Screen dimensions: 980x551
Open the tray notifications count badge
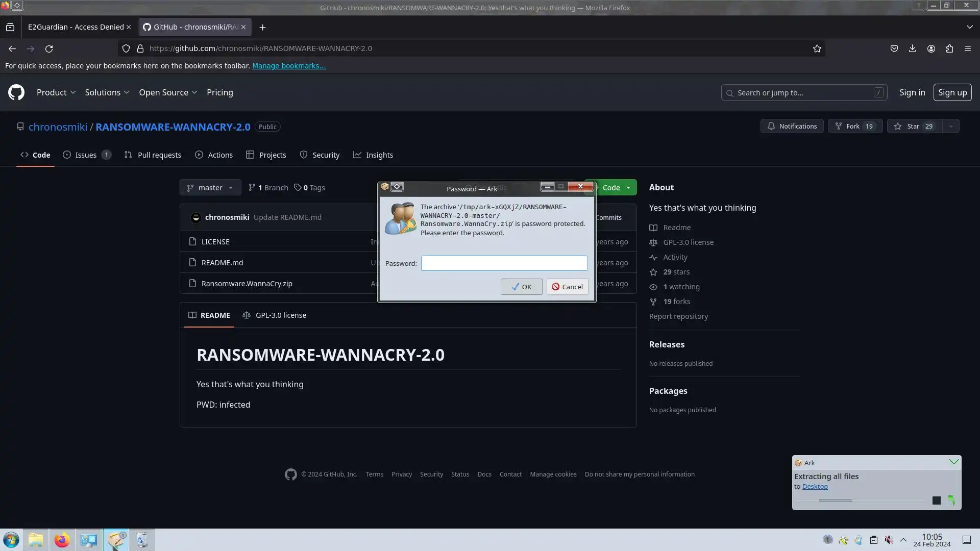point(827,539)
